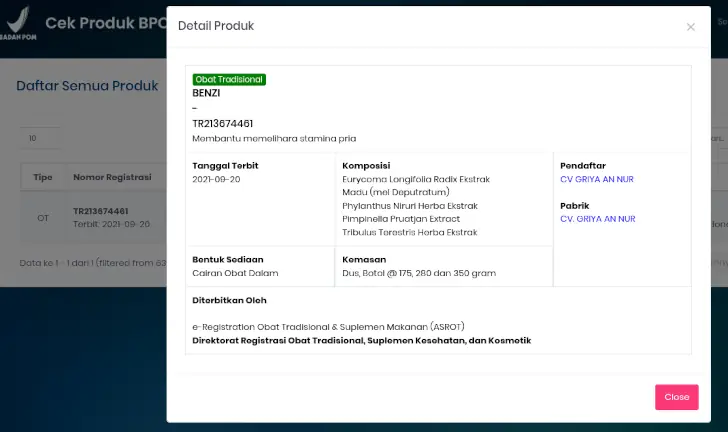
Task: Open the entries-per-page dropdown showing 10
Action: coord(40,138)
